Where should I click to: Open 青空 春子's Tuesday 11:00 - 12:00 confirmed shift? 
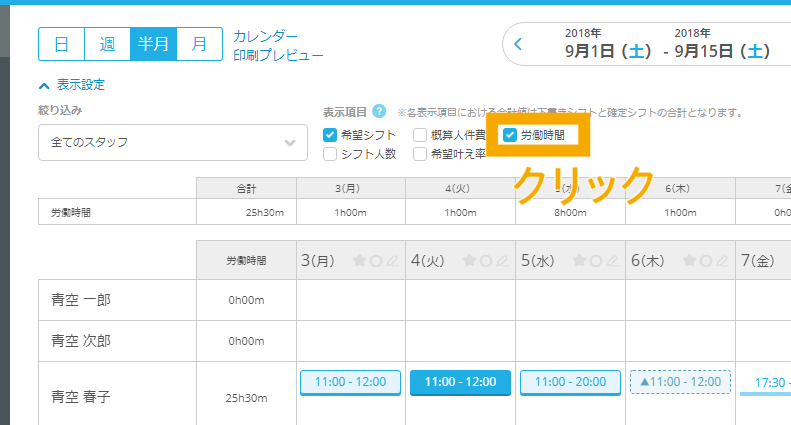(461, 382)
